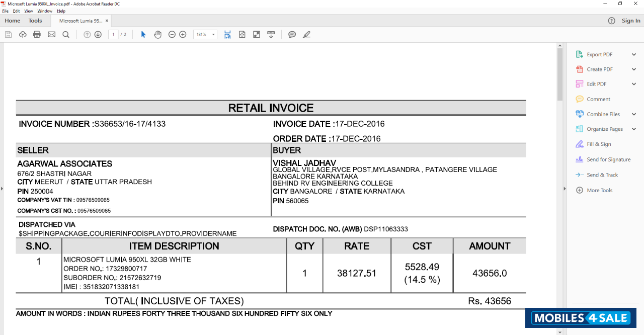Expand the Organize Pages chevron

click(x=634, y=129)
